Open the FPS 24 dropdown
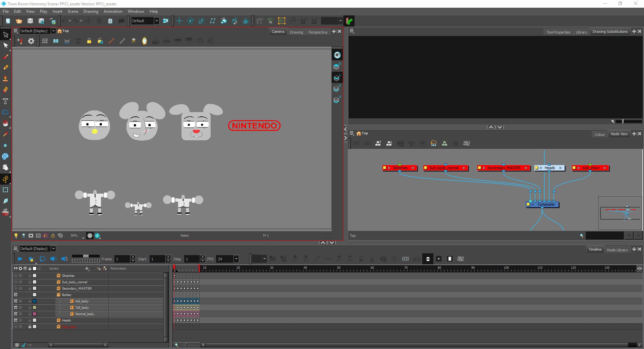The image size is (644, 349). click(x=236, y=259)
